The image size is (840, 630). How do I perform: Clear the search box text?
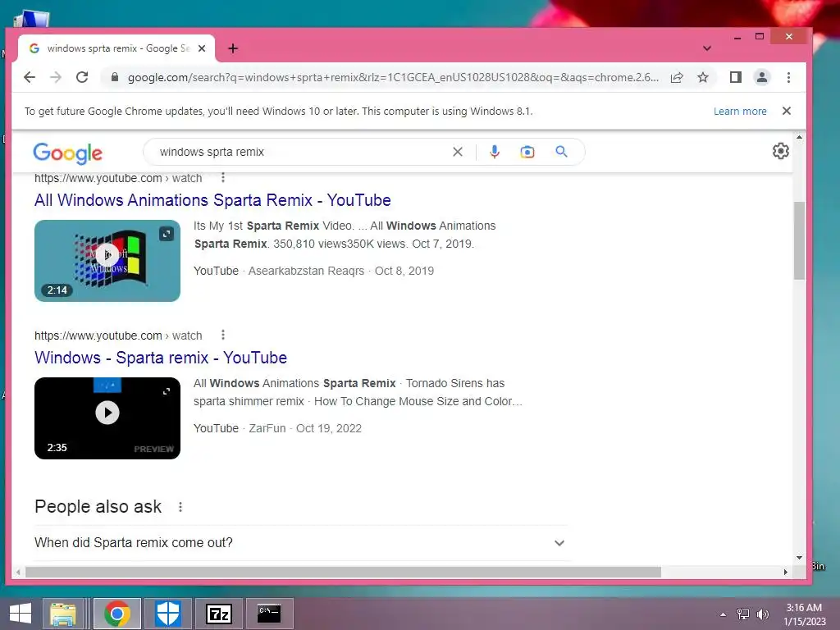pyautogui.click(x=458, y=152)
